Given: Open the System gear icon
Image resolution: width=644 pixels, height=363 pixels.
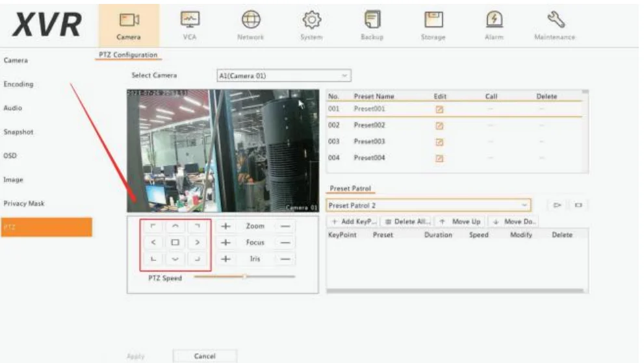Looking at the screenshot, I should point(311,25).
